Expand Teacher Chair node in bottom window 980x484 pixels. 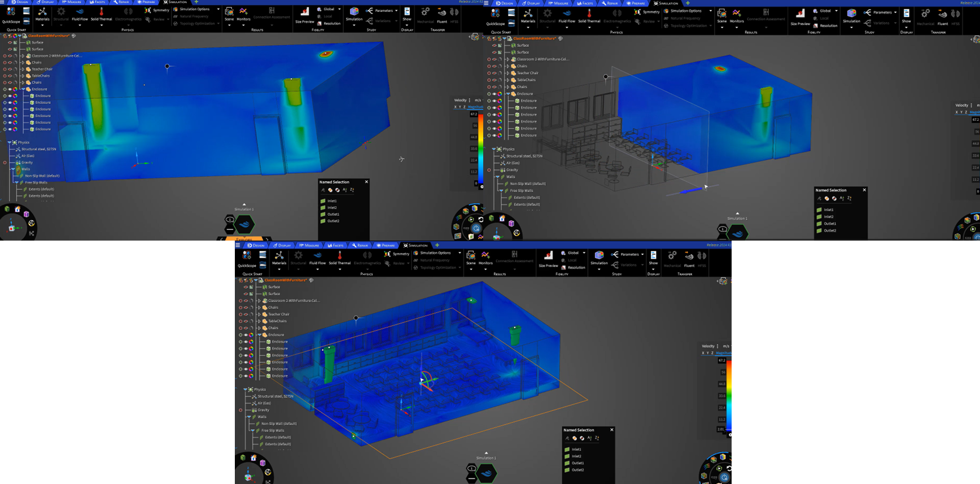tap(259, 315)
